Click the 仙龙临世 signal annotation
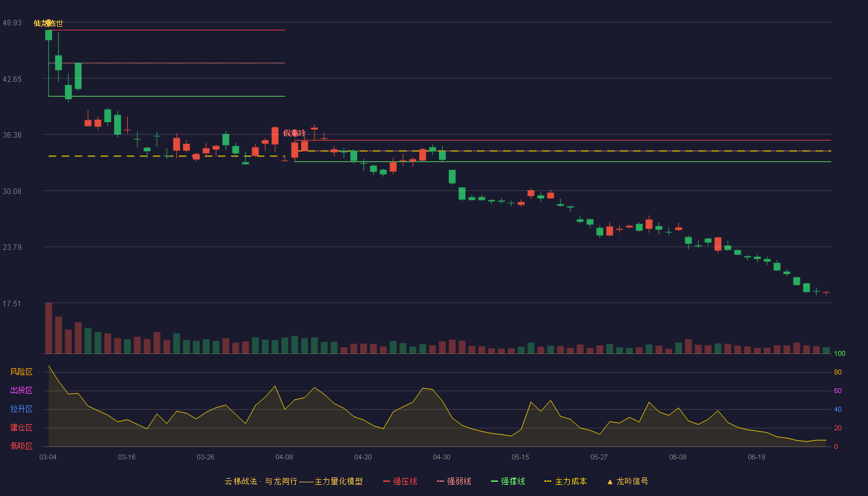 [x=48, y=24]
